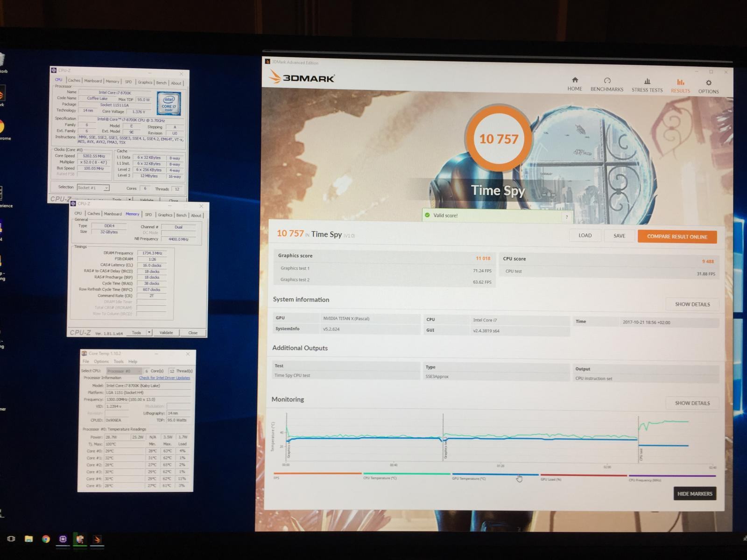Screen dimensions: 747x560
Task: Toggle the CPU Frequency chart series
Action: click(x=672, y=477)
